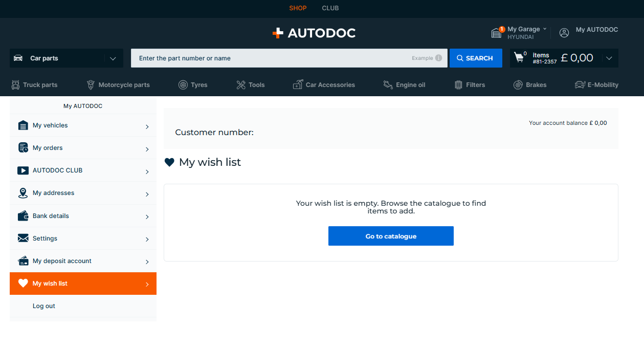Viewport: 644px width, 347px height.
Task: Switch to the CLUB tab
Action: (330, 8)
